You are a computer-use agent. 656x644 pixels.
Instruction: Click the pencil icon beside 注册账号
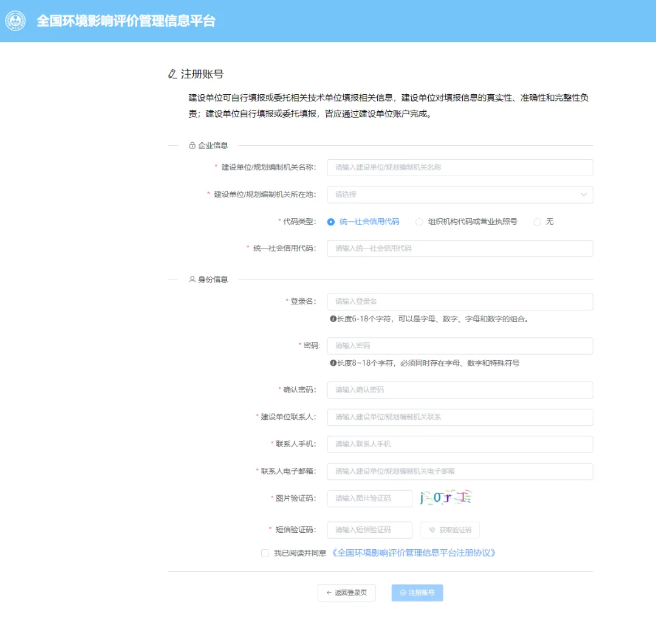[x=173, y=74]
